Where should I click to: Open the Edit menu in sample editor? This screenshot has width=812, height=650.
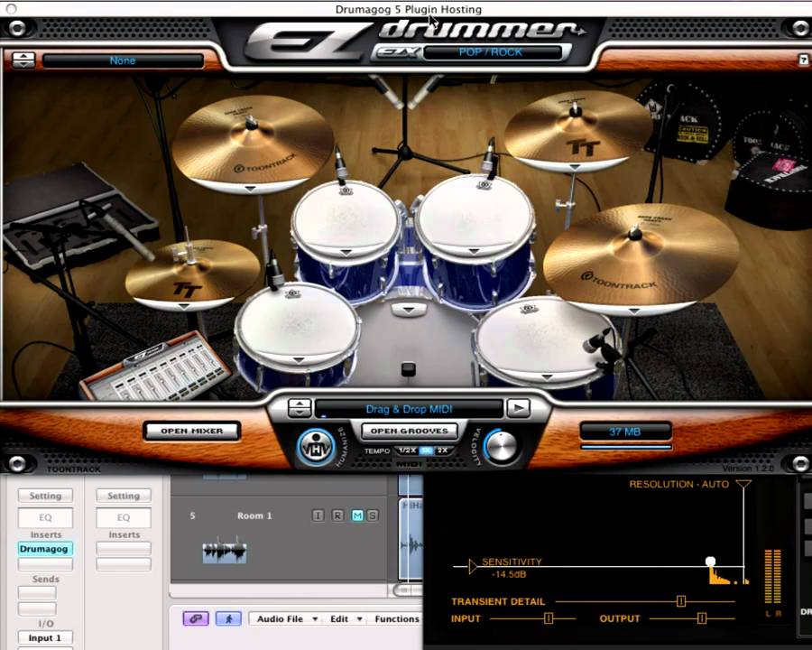pyautogui.click(x=346, y=619)
